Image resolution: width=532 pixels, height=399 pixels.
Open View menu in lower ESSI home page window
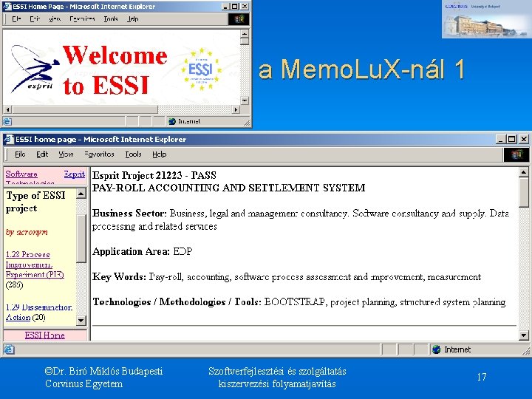click(66, 154)
